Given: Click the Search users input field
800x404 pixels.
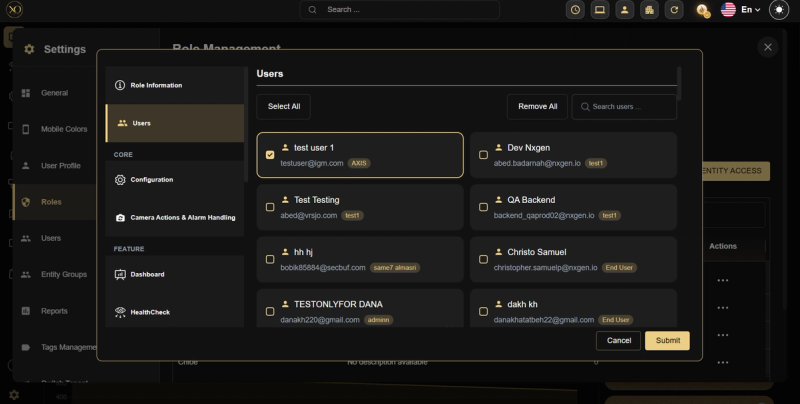Looking at the screenshot, I should 624,107.
